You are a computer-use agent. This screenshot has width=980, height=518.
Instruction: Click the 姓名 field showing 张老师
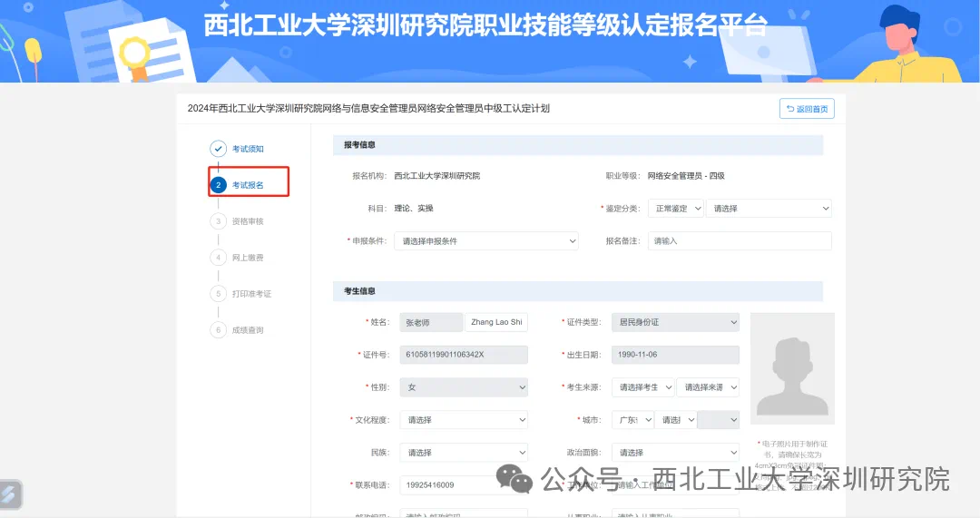coord(431,322)
